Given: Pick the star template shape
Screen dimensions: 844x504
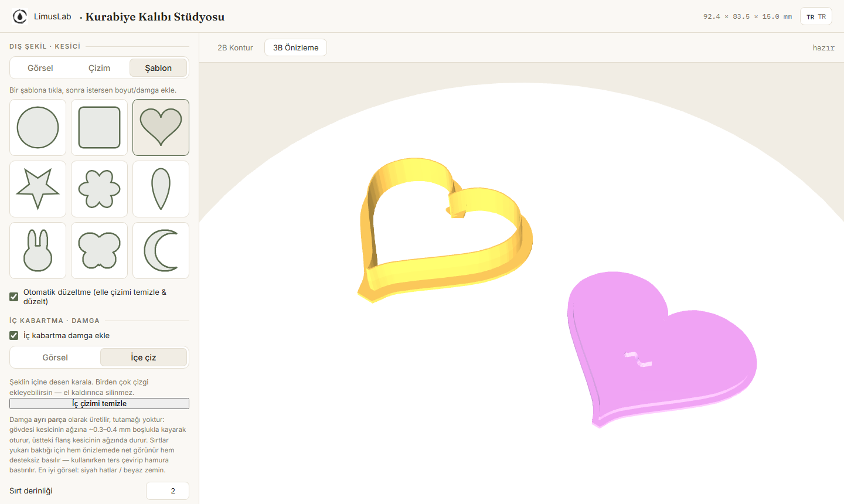Looking at the screenshot, I should pyautogui.click(x=38, y=189).
